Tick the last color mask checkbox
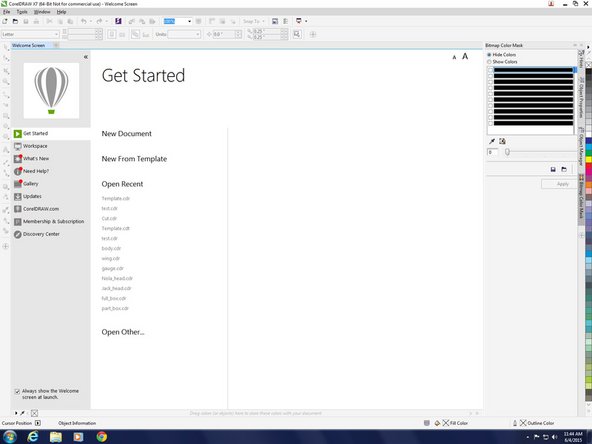592x444 pixels. click(490, 123)
